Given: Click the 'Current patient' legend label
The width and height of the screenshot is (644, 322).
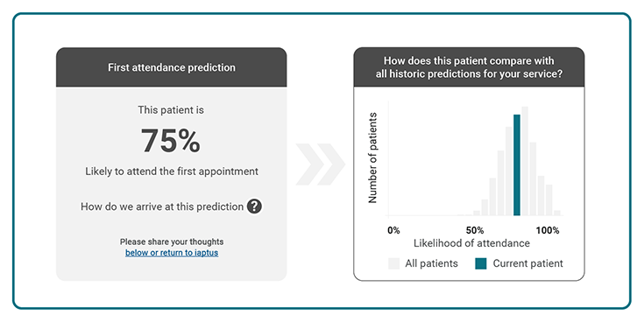Looking at the screenshot, I should [x=527, y=263].
